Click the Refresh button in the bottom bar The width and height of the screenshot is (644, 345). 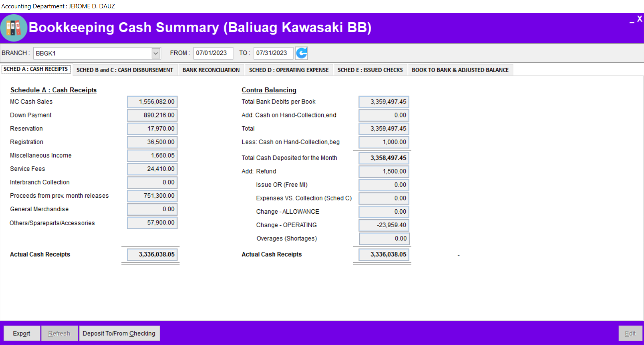point(59,333)
